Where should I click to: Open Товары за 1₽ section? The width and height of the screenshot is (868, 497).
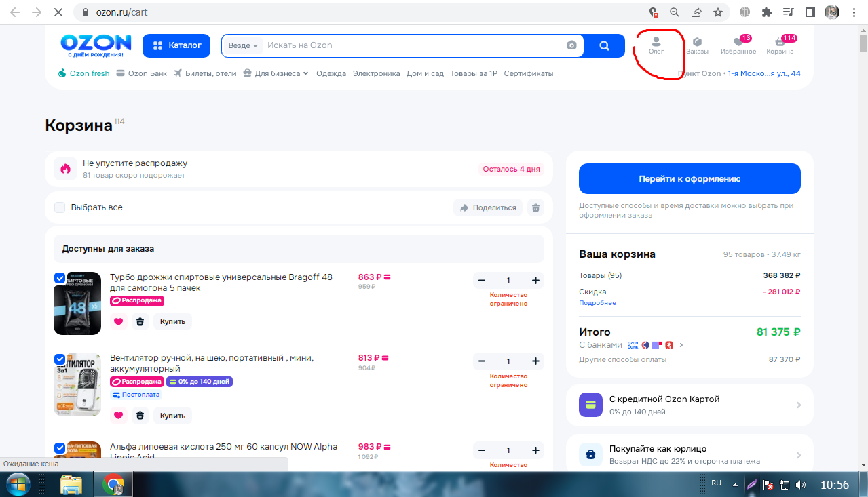point(474,73)
